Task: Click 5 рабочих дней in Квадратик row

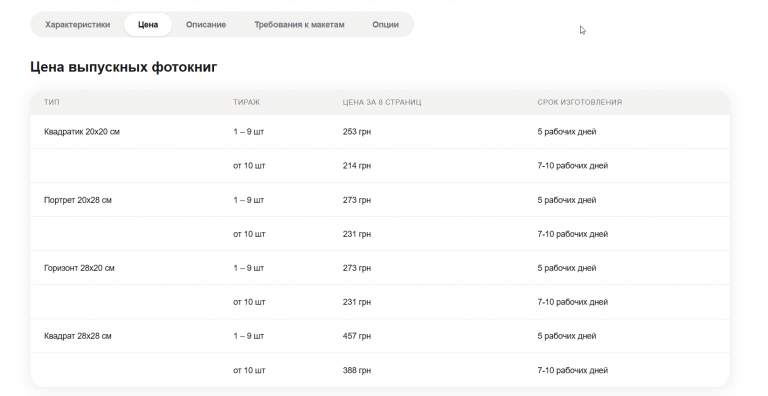Action: (567, 131)
